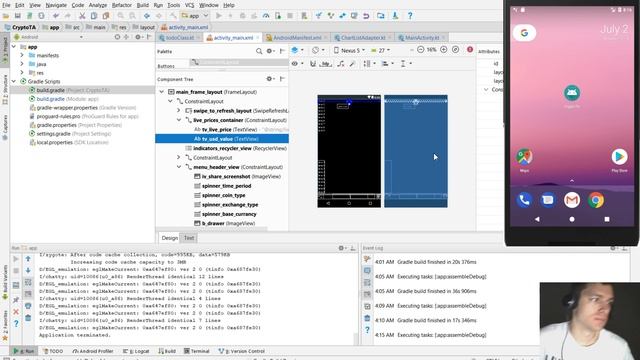
Task: Open the VCS menu
Action: (189, 5)
